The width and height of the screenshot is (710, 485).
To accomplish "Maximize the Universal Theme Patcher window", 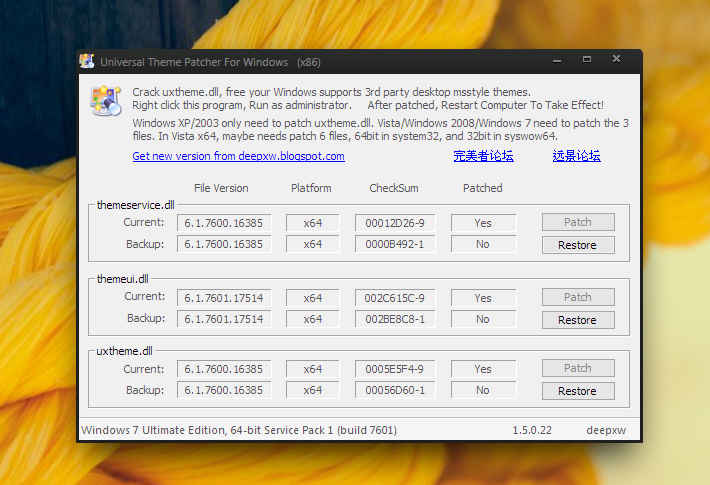I will (587, 59).
